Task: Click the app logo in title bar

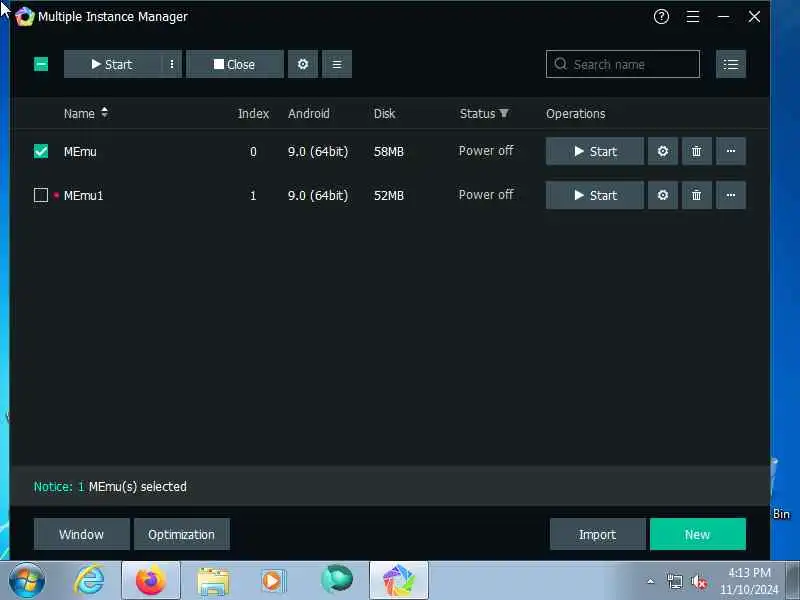Action: pos(24,17)
